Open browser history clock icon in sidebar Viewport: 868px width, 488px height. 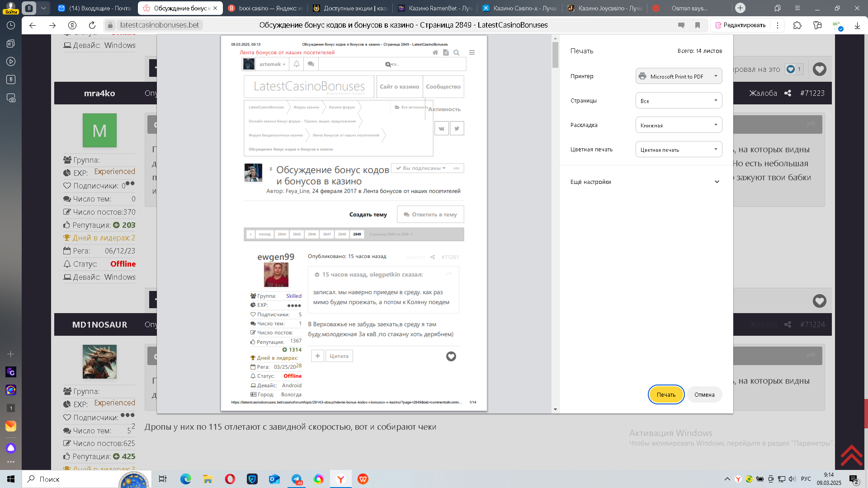[11, 26]
